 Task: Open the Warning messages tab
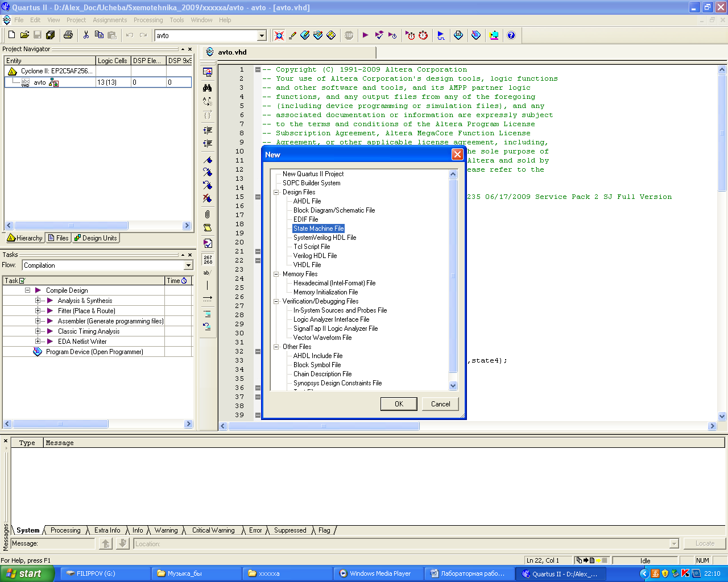(x=166, y=530)
